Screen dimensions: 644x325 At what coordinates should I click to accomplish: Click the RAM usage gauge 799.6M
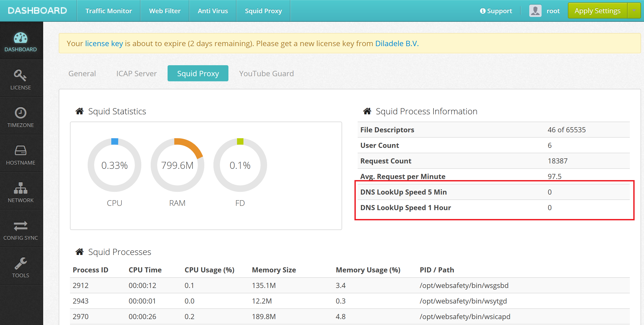pos(177,165)
